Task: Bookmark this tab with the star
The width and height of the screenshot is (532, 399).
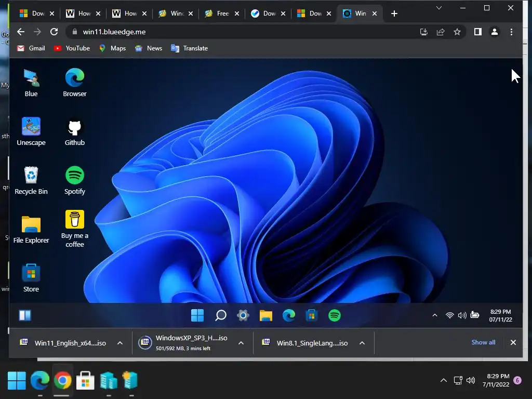Action: pyautogui.click(x=457, y=32)
